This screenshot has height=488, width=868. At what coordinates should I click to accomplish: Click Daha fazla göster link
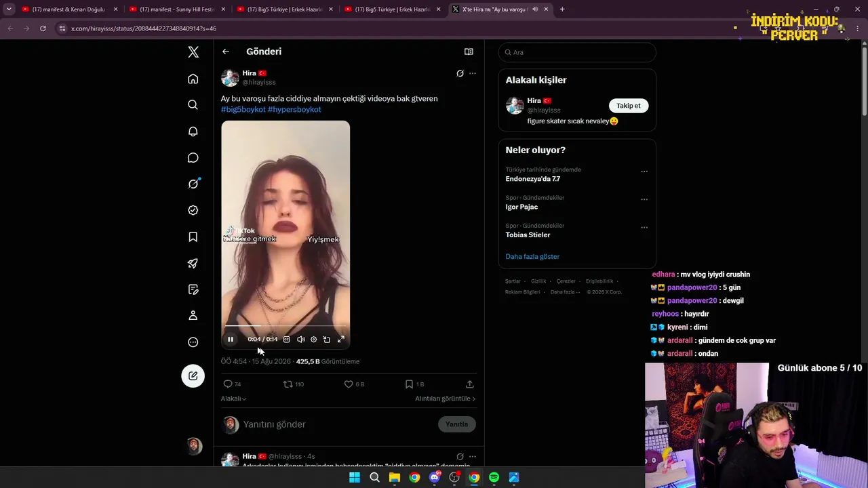pyautogui.click(x=532, y=257)
